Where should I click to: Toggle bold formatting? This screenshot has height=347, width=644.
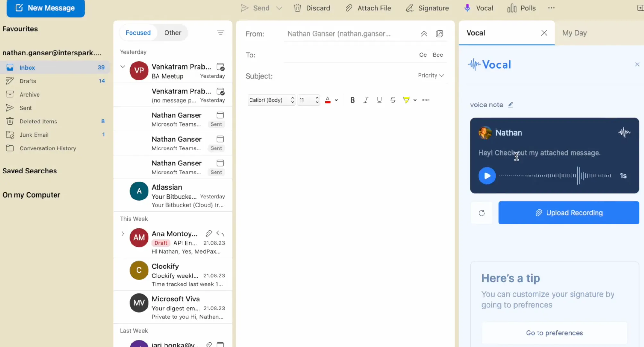tap(352, 100)
